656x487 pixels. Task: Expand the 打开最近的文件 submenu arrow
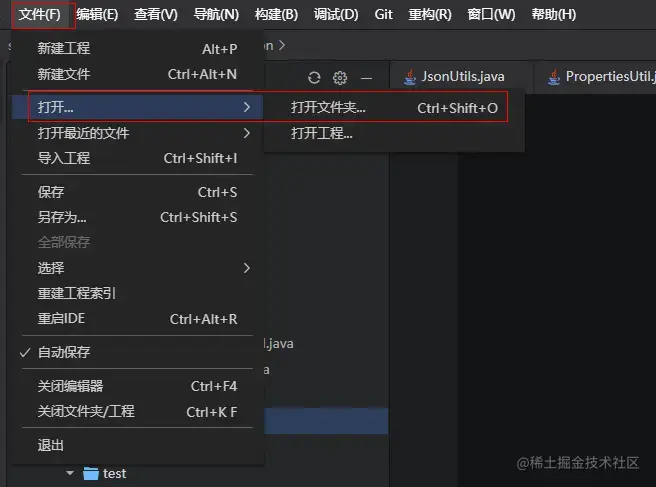point(247,133)
